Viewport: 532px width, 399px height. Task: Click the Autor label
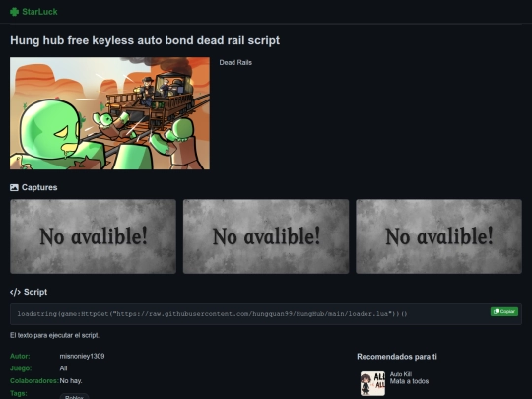(20, 356)
